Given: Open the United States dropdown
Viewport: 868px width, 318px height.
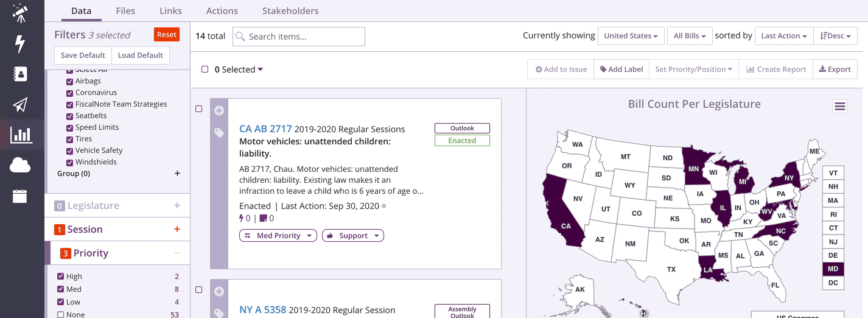Looking at the screenshot, I should coord(631,36).
